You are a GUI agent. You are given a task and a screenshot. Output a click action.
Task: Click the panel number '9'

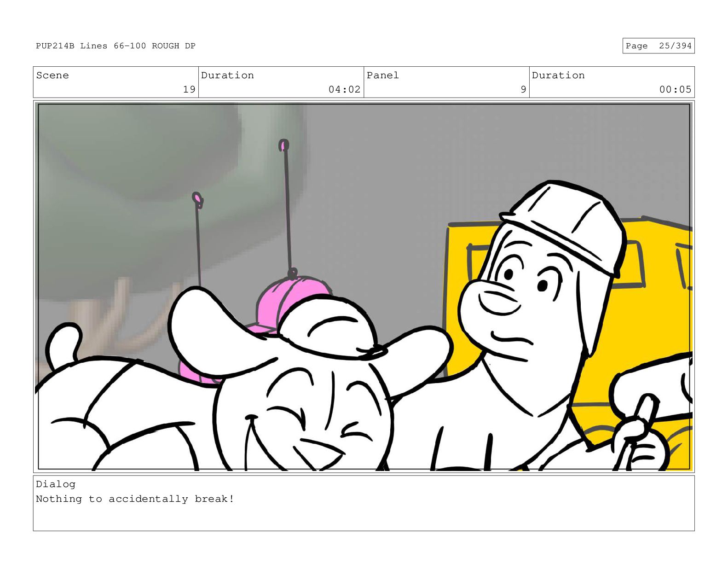(523, 89)
